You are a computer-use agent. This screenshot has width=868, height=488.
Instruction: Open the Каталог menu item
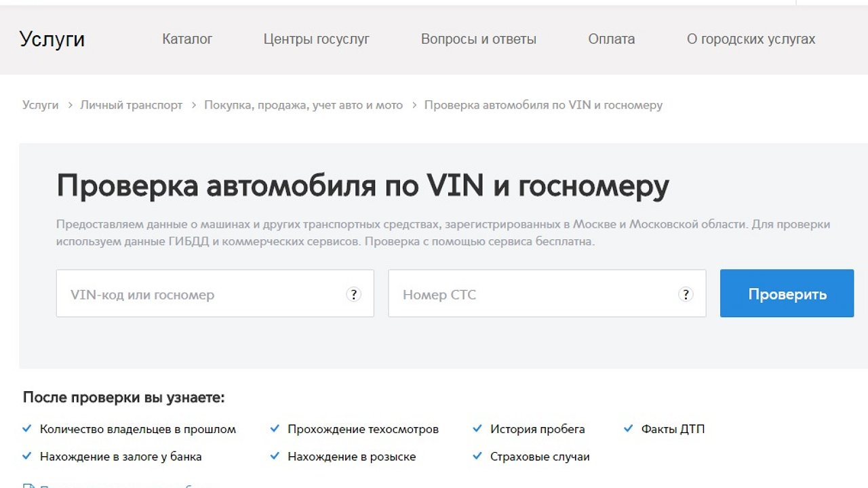point(187,39)
